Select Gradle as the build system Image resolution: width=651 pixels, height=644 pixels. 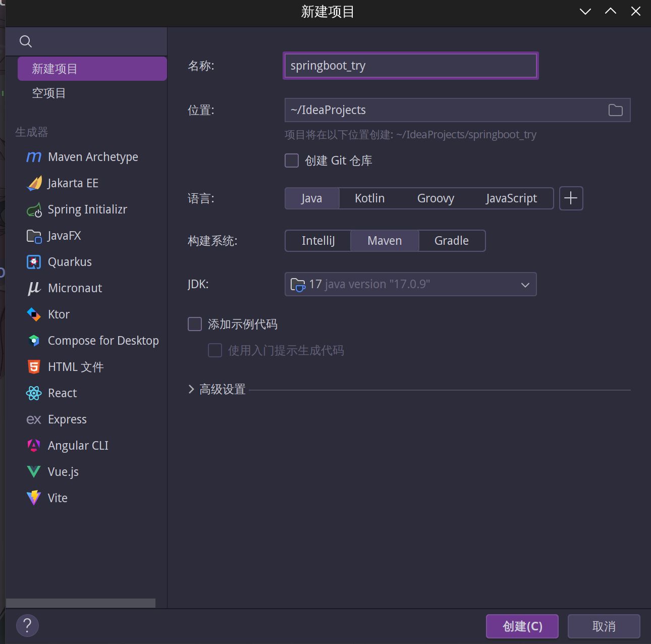coord(451,241)
